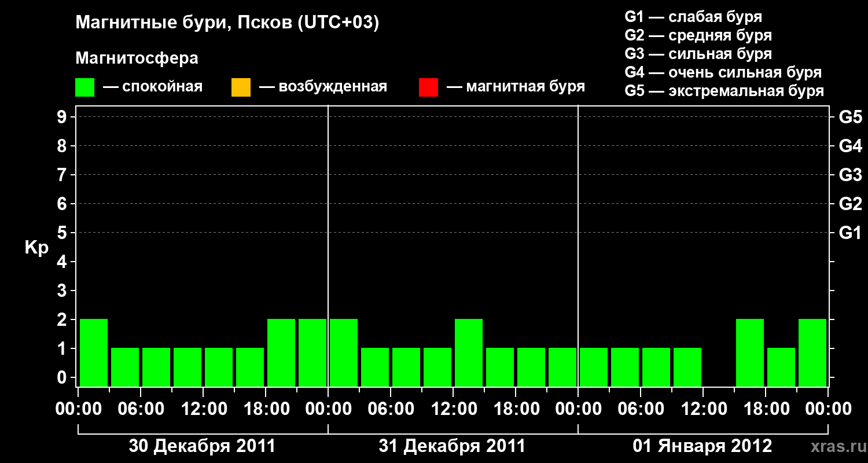Click the '— магнитная буря' legend label
The width and height of the screenshot is (868, 463).
[x=516, y=87]
